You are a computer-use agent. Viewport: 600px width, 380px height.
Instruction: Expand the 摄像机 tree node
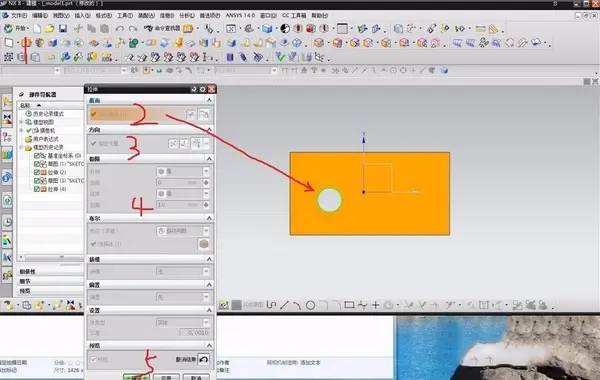22,130
